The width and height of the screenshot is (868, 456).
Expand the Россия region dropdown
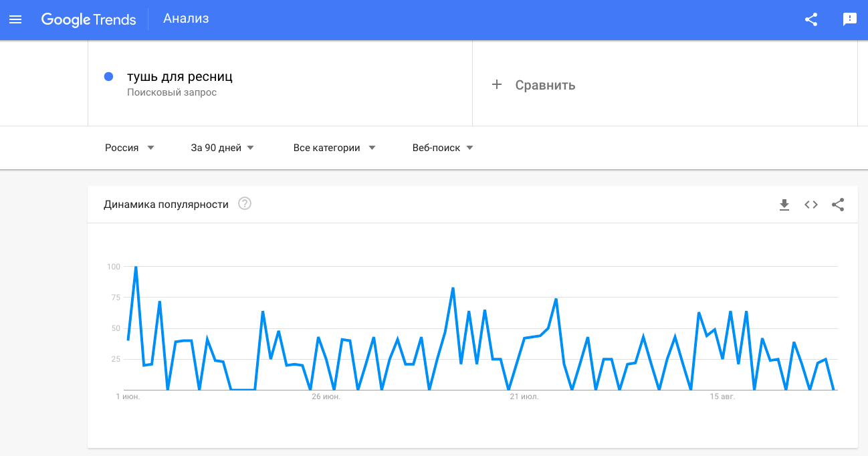[x=130, y=148]
